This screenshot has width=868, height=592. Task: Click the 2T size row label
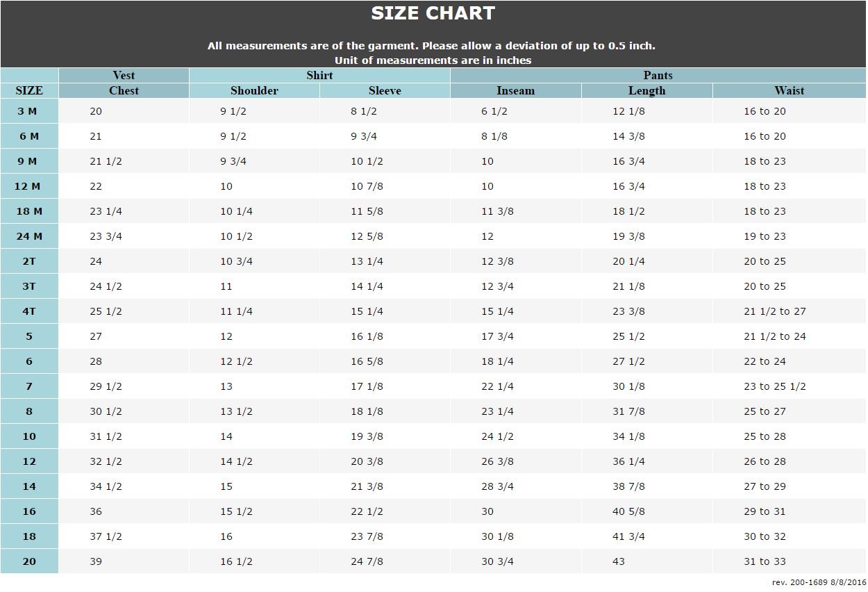(x=28, y=261)
